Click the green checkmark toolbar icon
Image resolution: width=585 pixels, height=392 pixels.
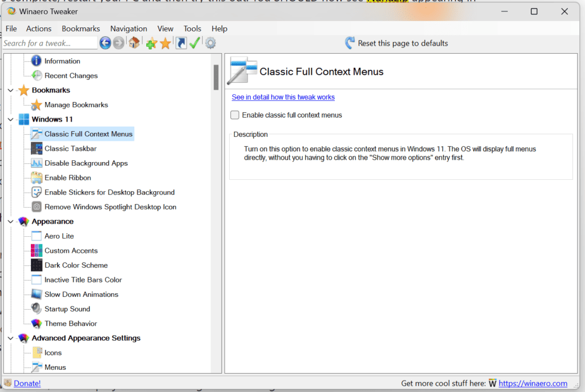194,43
